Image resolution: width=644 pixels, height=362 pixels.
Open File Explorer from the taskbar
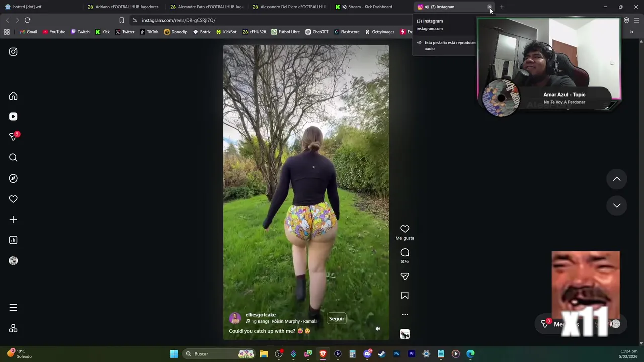click(264, 354)
